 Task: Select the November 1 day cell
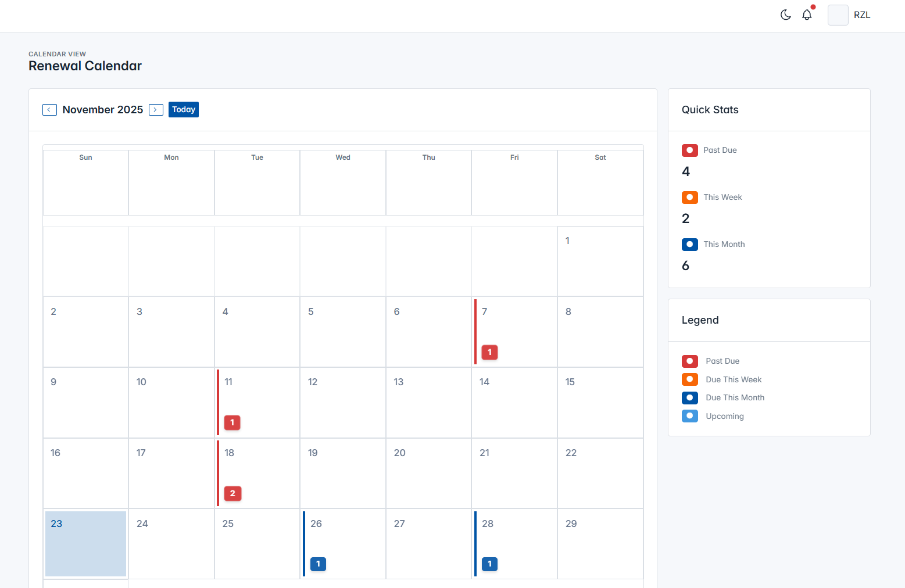coord(600,261)
